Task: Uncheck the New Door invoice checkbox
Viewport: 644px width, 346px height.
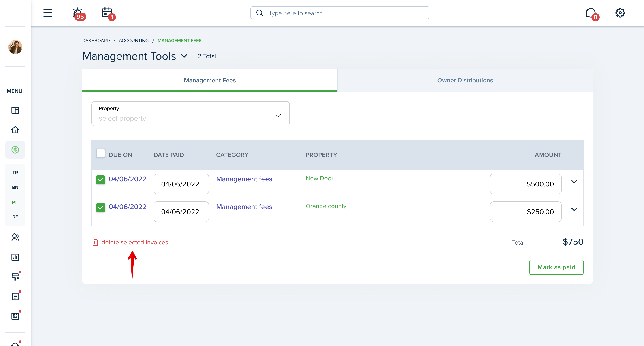Action: click(100, 180)
